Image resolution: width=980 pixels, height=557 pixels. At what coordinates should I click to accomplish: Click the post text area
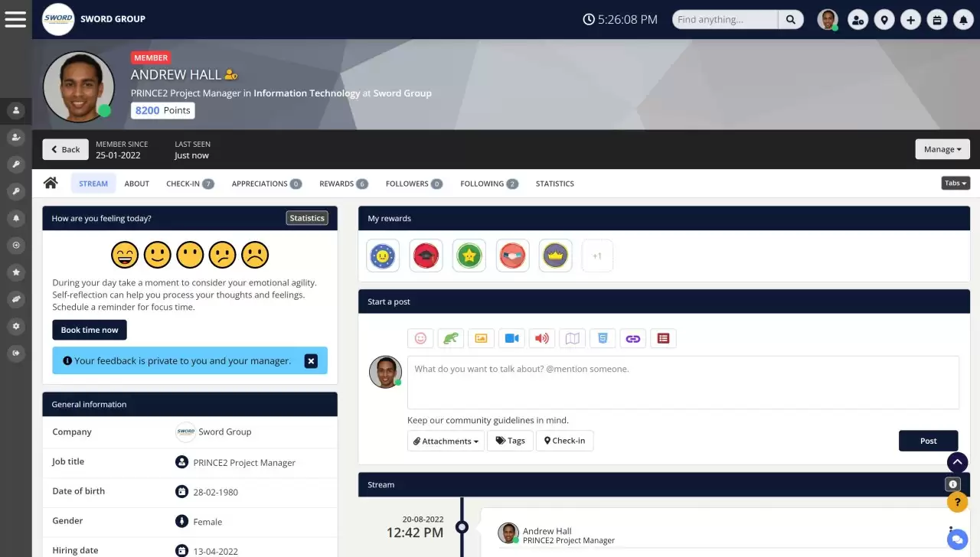point(683,383)
